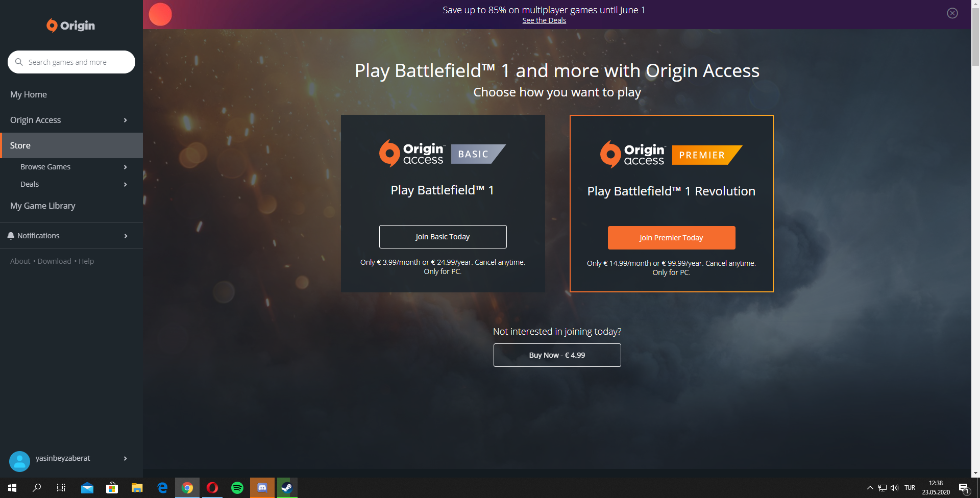Follow the See the Deals link

544,20
